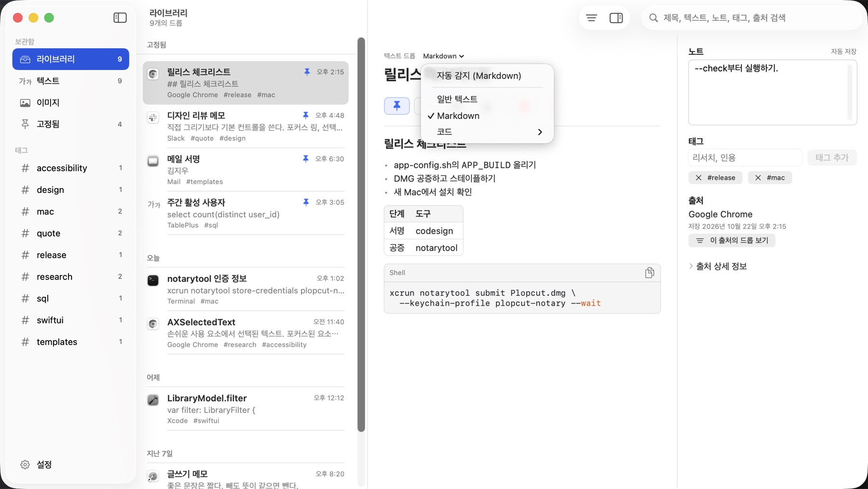
Task: Click the Shell code block label
Action: (397, 273)
